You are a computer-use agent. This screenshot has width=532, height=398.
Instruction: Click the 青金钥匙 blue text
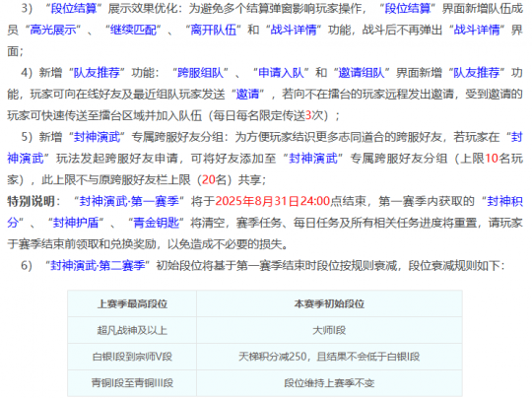(156, 223)
